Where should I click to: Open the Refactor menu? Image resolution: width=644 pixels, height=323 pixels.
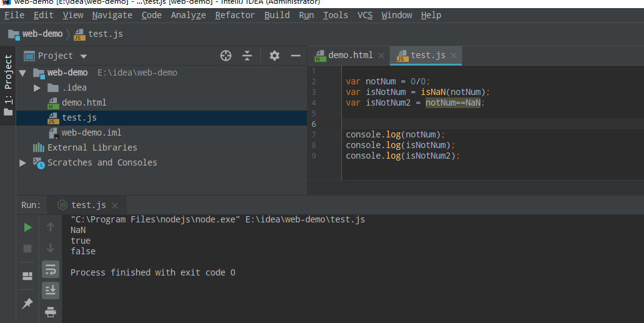click(x=235, y=15)
